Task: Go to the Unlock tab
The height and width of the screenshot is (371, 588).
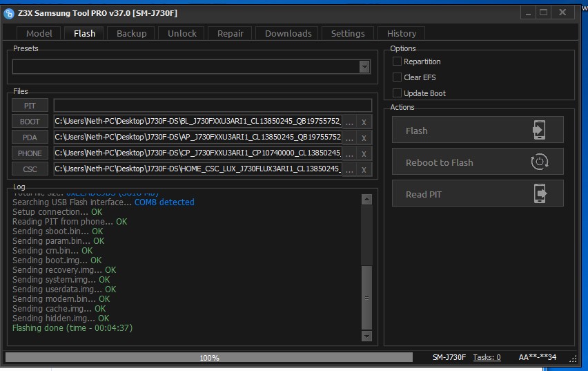Action: [x=182, y=33]
